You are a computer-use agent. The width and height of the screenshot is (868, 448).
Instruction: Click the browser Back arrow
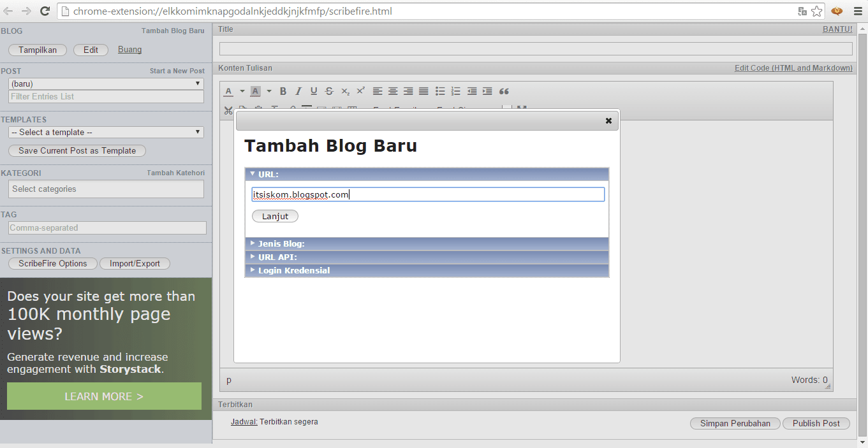8,11
